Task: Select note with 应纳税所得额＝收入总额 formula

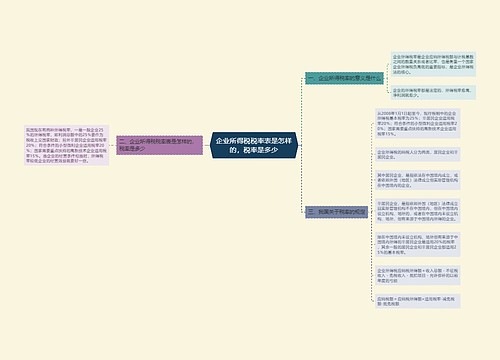Action: [x=418, y=276]
